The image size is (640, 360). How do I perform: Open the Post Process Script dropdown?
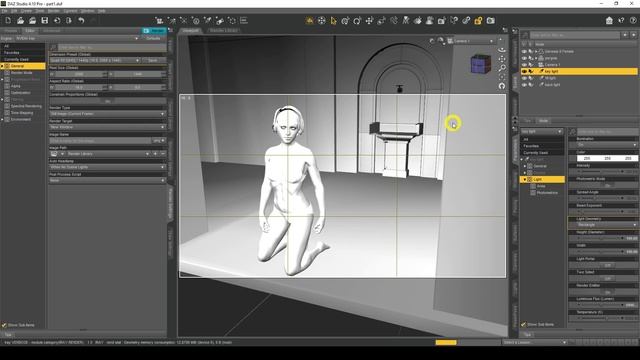point(108,180)
